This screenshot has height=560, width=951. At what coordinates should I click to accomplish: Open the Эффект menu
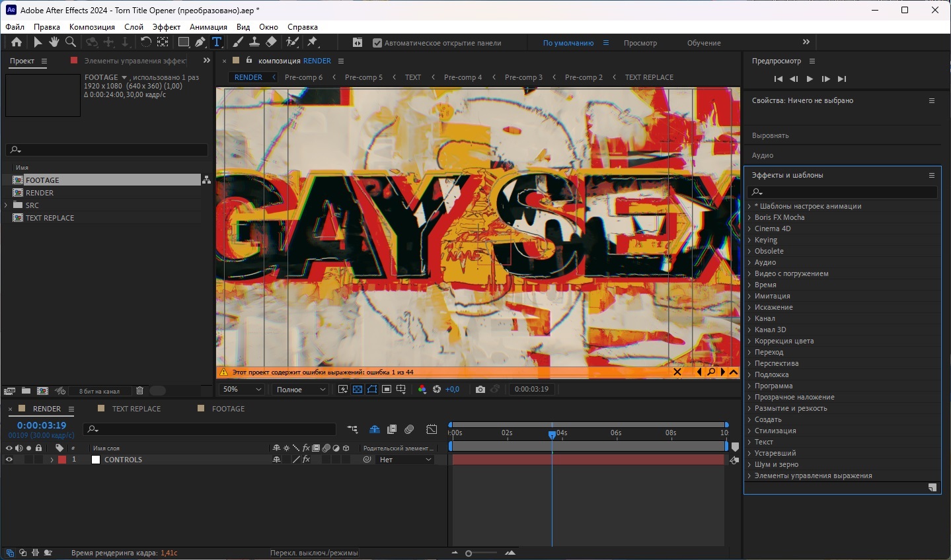(166, 27)
